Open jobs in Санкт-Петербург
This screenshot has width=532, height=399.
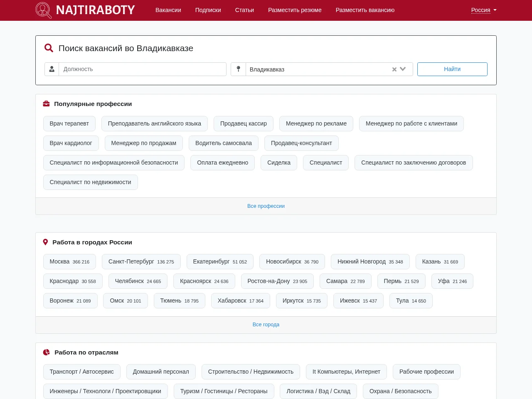click(x=141, y=261)
